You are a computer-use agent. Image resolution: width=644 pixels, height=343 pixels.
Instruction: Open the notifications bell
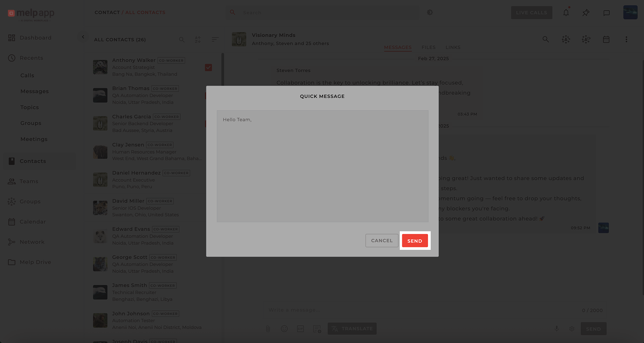(566, 13)
